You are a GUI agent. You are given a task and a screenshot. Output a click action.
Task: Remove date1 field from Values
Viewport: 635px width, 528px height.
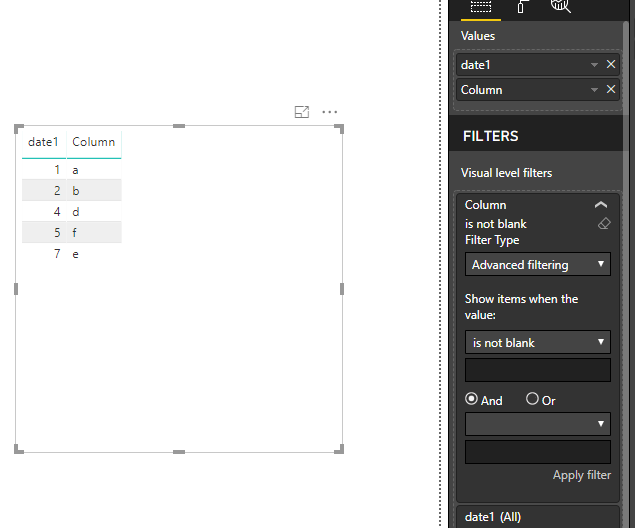(x=611, y=64)
